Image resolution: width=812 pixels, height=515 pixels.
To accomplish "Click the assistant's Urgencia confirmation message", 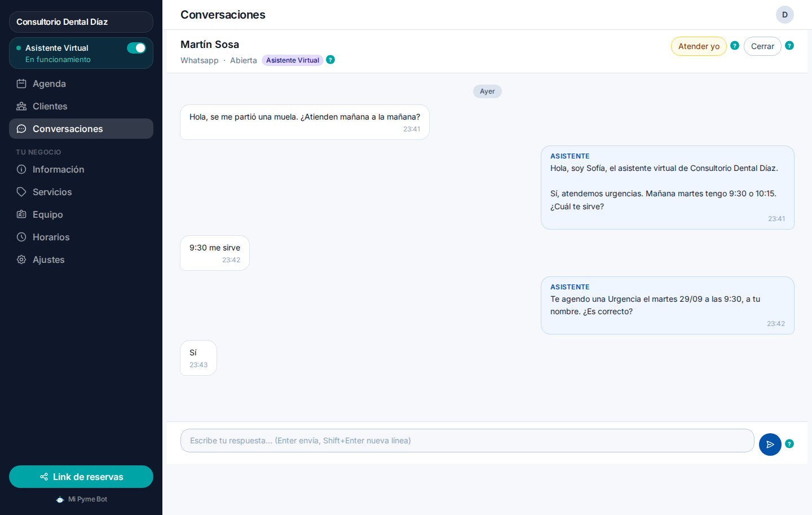I will [668, 305].
